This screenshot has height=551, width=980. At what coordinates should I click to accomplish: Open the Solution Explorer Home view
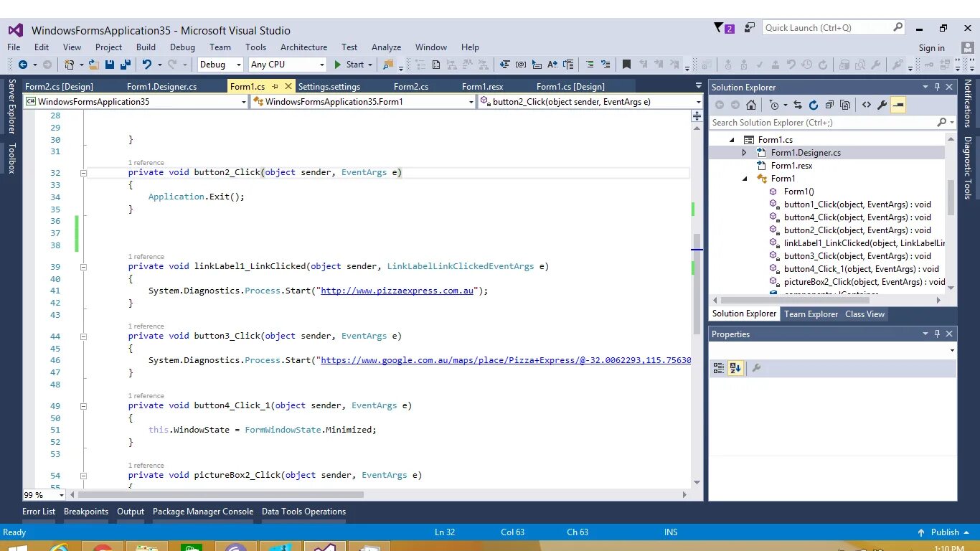[751, 105]
